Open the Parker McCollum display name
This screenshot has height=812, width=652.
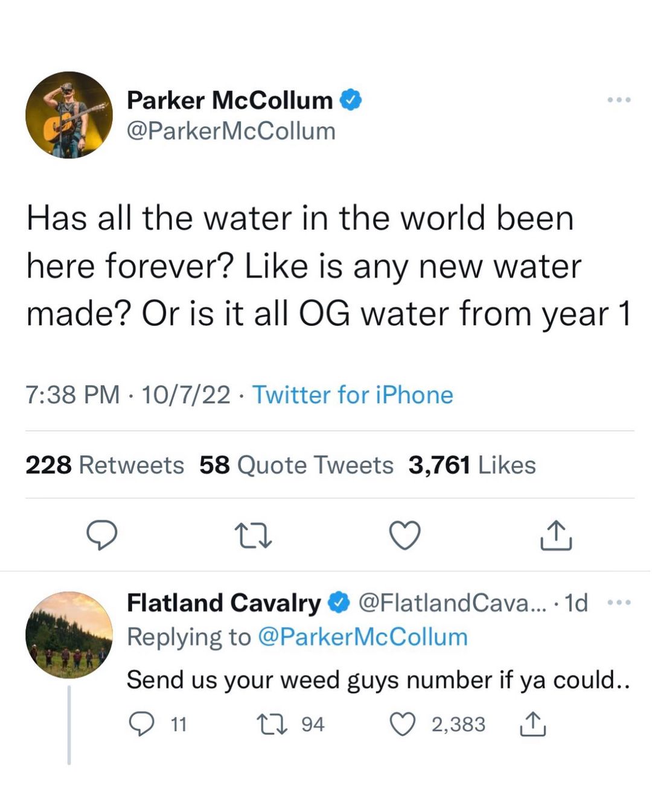click(229, 100)
